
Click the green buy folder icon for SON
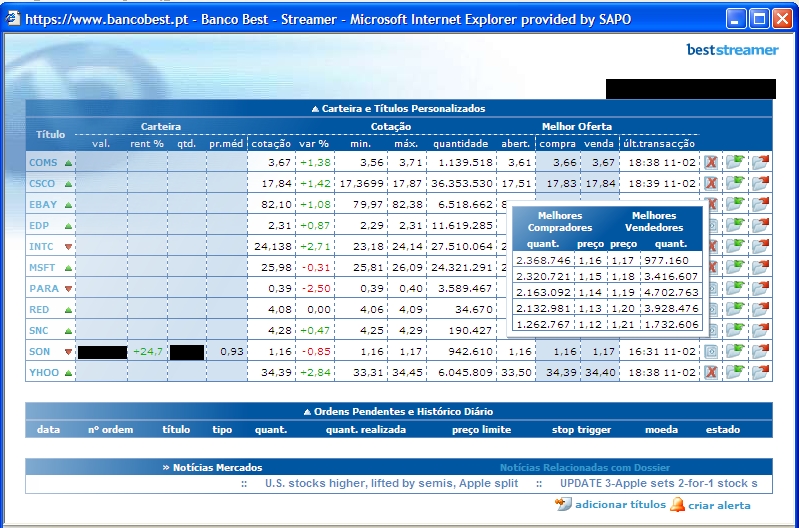[735, 351]
